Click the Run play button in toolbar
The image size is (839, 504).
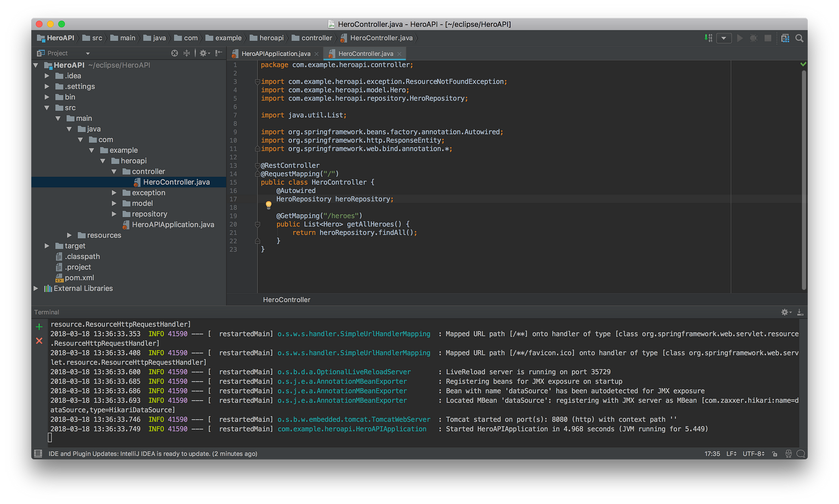point(740,38)
